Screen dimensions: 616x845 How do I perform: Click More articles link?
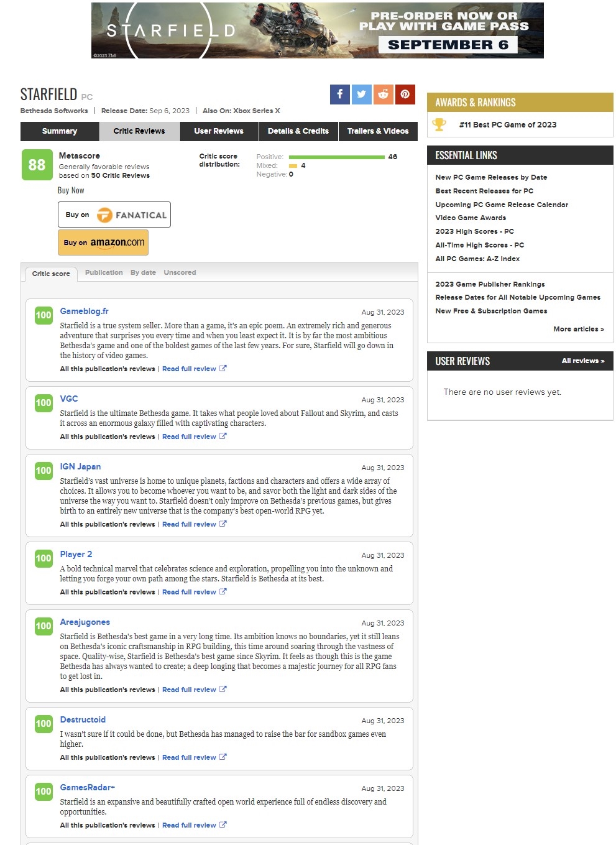click(x=579, y=329)
